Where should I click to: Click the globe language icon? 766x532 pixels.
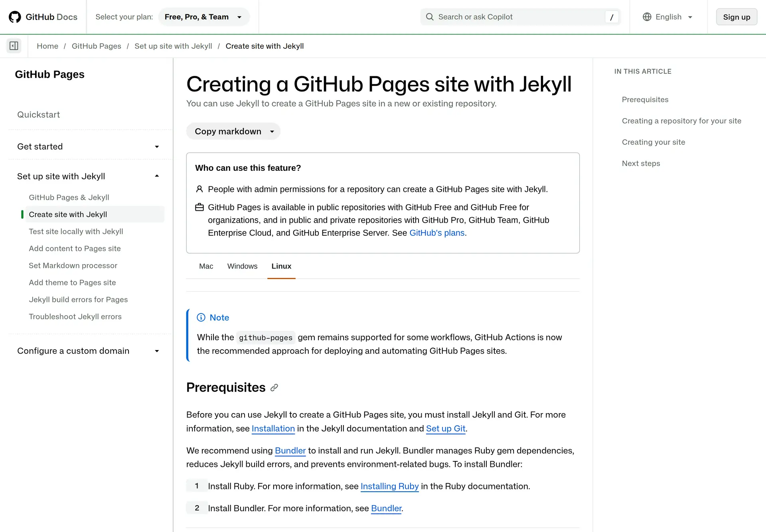coord(647,17)
